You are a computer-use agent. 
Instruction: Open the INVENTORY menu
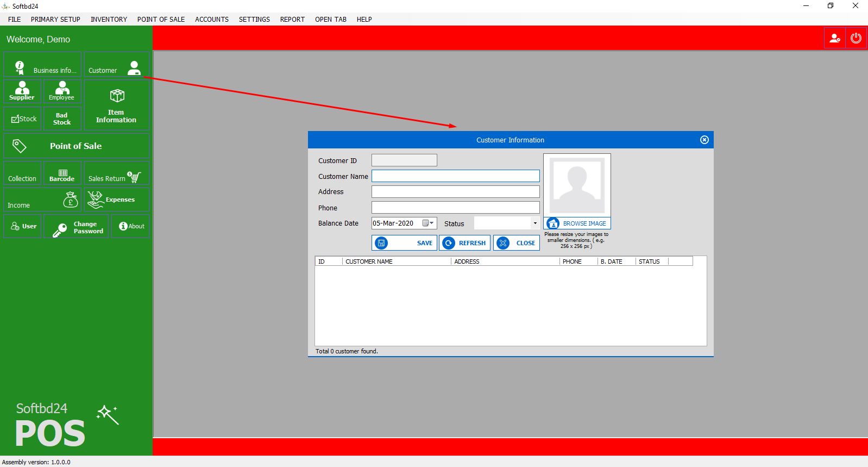pos(109,19)
